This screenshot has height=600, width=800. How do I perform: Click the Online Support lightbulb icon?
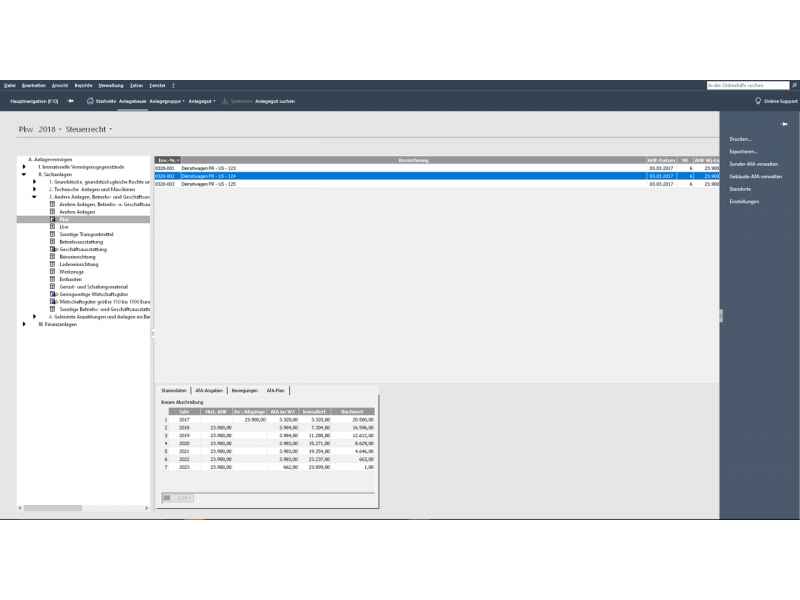757,101
